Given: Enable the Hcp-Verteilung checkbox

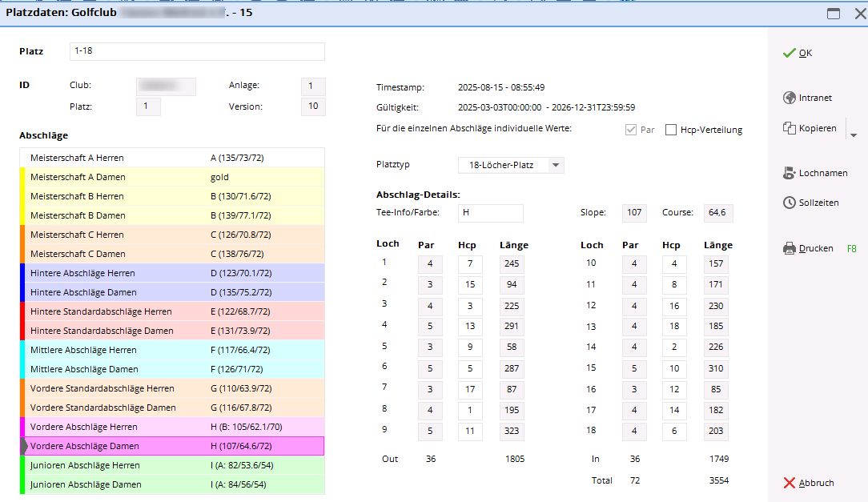Looking at the screenshot, I should [x=671, y=130].
